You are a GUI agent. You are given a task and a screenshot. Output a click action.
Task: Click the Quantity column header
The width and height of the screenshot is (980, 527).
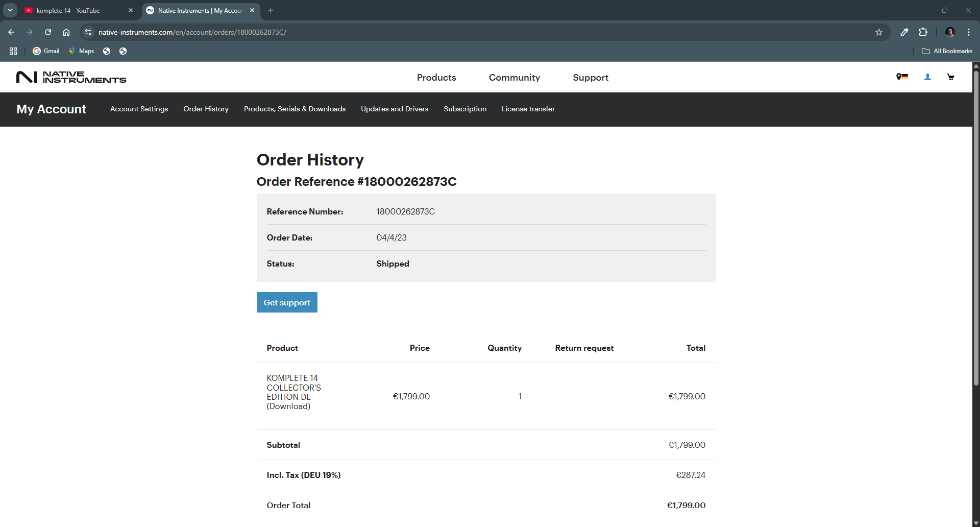(504, 348)
